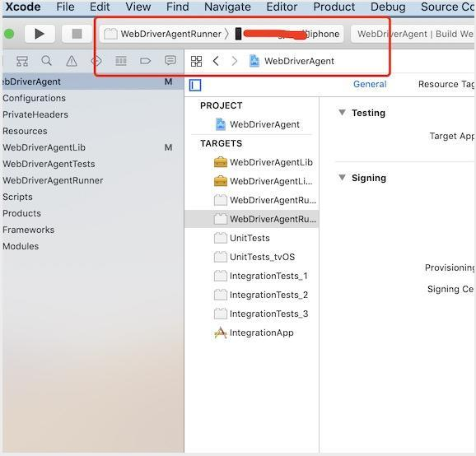476x456 pixels.
Task: Collapse the Signing section triangle
Action: [x=342, y=177]
